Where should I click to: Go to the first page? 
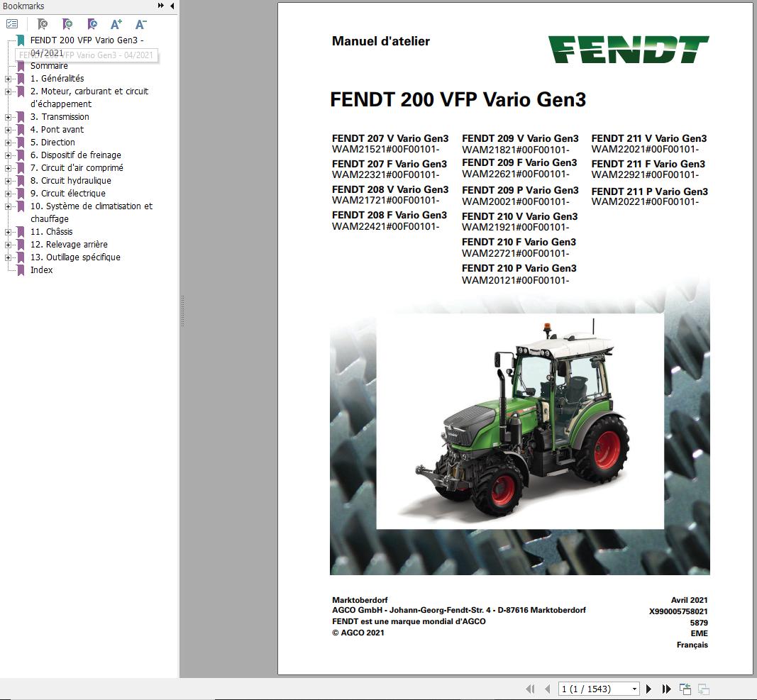pyautogui.click(x=530, y=689)
